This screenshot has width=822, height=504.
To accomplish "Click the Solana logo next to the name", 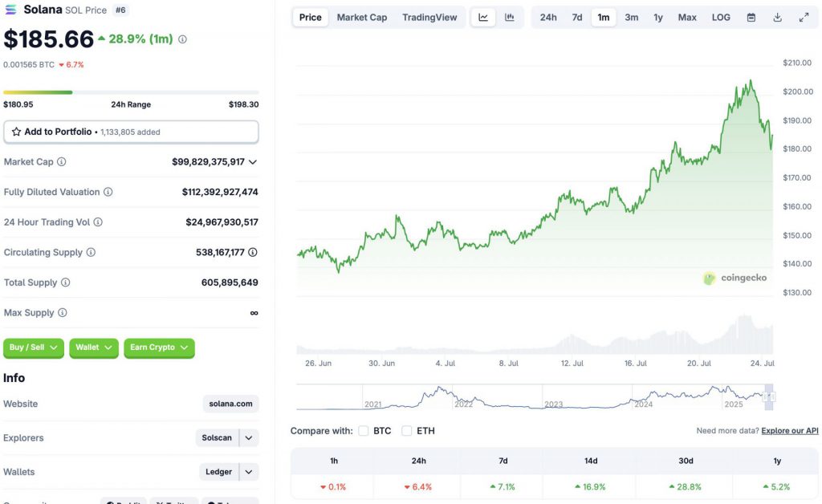I will pyautogui.click(x=11, y=10).
